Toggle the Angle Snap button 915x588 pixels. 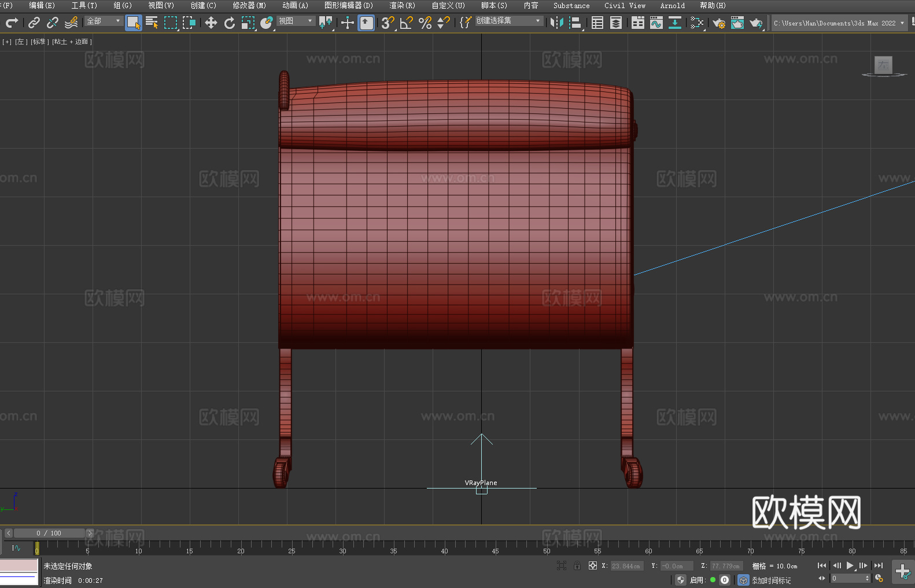tap(407, 23)
